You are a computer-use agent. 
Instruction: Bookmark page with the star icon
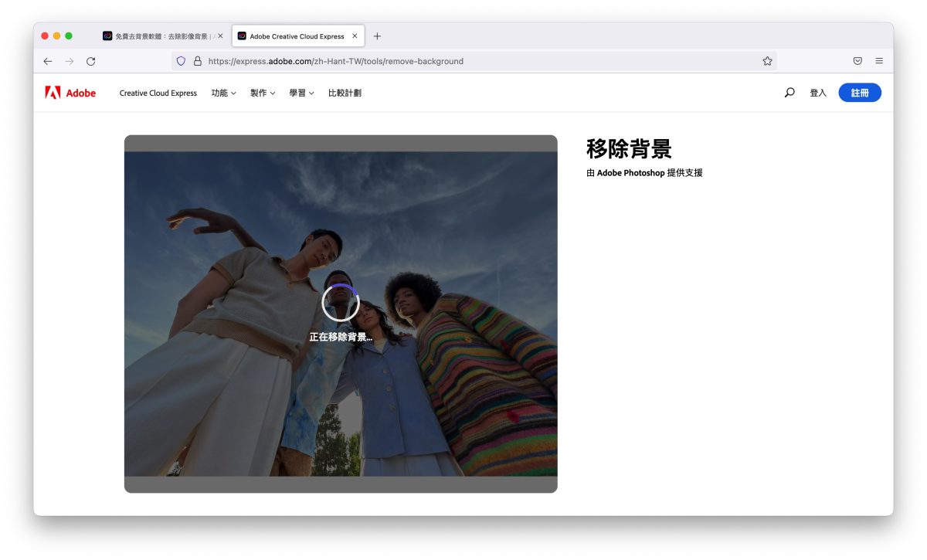click(x=767, y=61)
